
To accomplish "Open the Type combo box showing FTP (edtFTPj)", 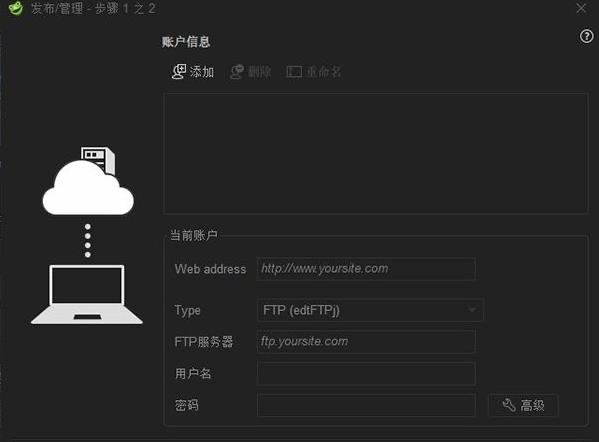I will (370, 310).
